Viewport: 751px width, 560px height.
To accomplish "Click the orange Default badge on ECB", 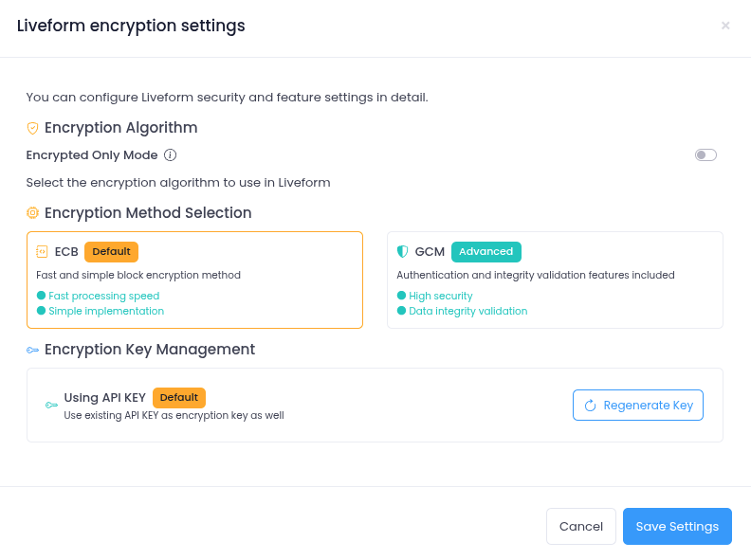I will (x=111, y=252).
